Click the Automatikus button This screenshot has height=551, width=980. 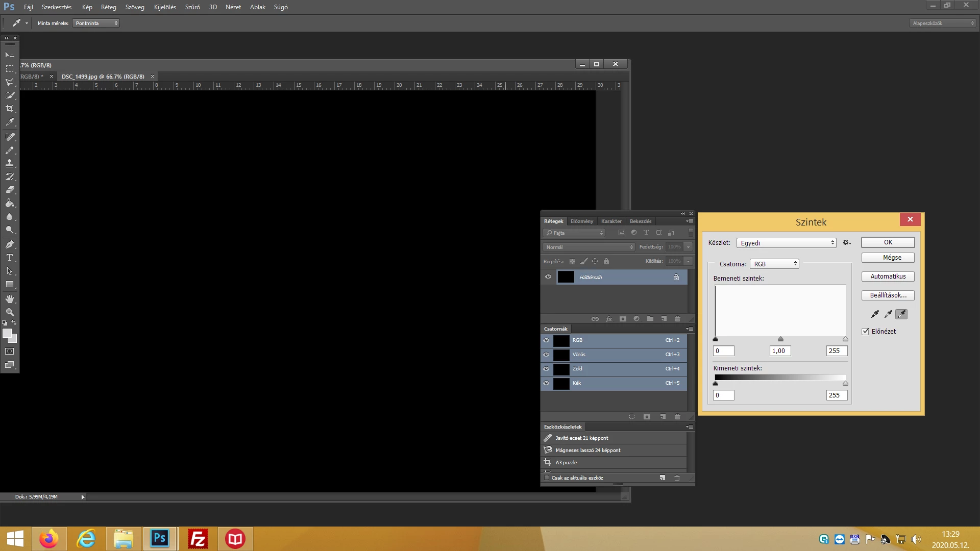click(x=888, y=277)
